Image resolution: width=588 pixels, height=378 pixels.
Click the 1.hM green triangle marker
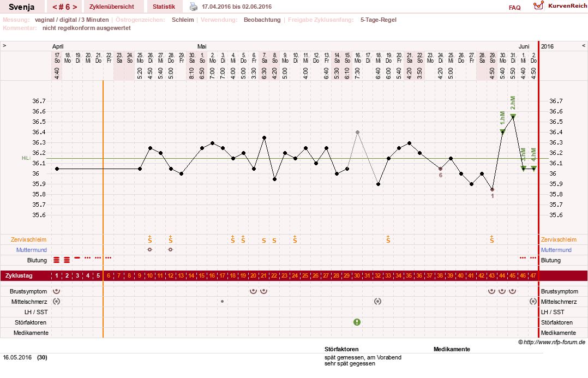click(x=502, y=131)
